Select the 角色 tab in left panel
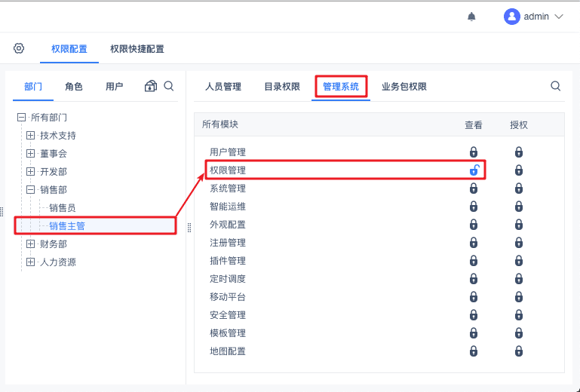This screenshot has width=580, height=392. [x=74, y=87]
